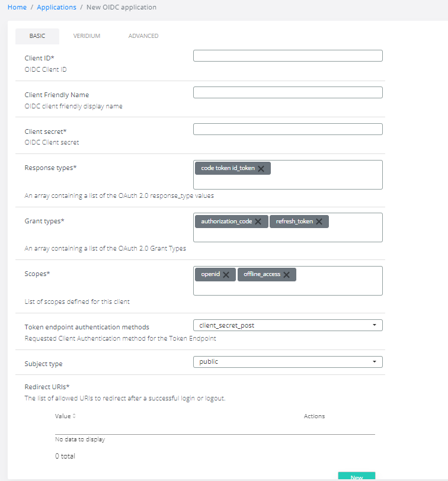The image size is (448, 481).
Task: Focus the Client secret input field
Action: coord(287,129)
